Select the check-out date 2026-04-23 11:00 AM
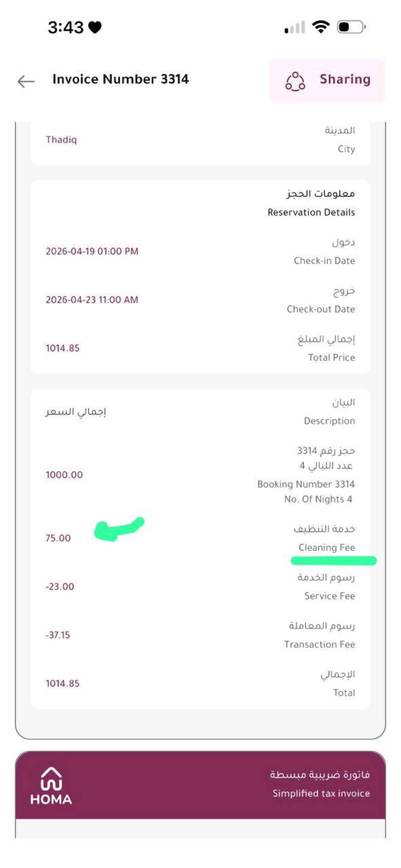 point(92,300)
